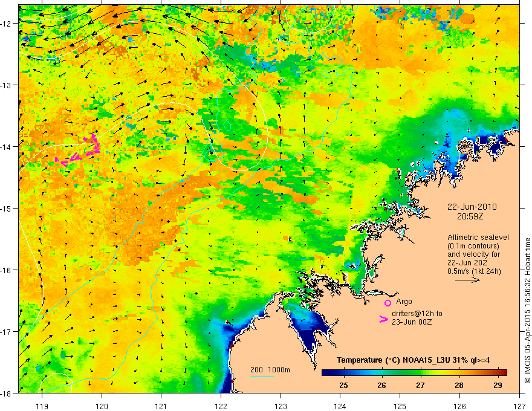Image resolution: width=532 pixels, height=411 pixels.
Task: Click the colorbar value 25
Action: coord(343,385)
